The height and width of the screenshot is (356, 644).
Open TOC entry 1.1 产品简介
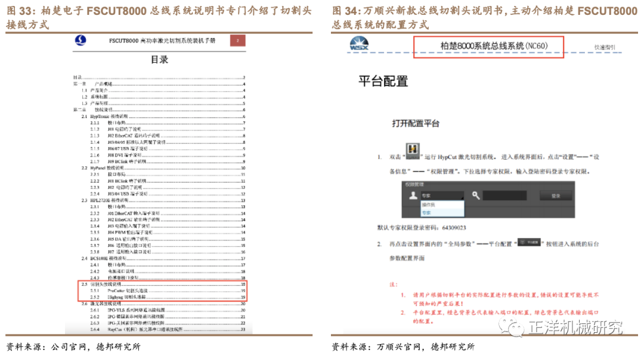click(x=163, y=90)
